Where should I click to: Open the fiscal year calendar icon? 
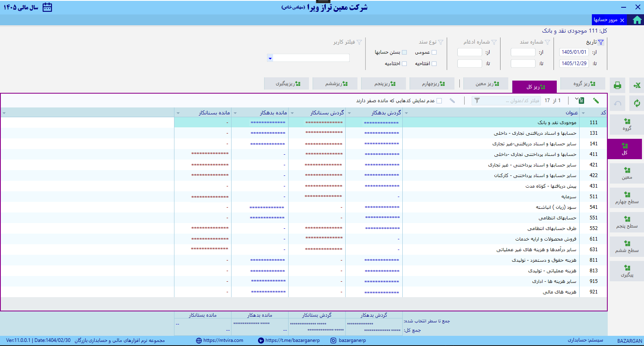point(47,7)
